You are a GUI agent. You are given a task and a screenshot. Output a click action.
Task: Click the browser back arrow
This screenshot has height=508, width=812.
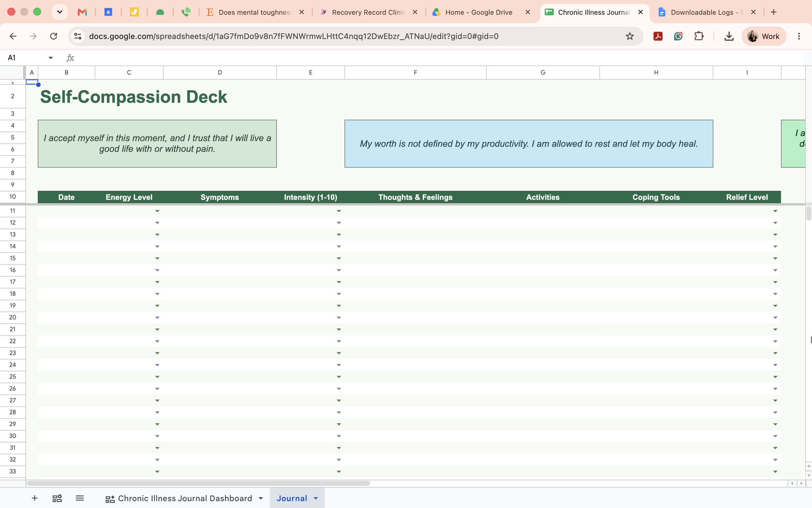(x=13, y=36)
